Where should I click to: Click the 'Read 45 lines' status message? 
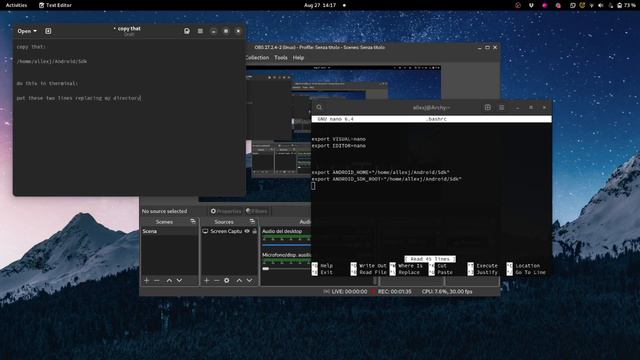click(x=430, y=259)
